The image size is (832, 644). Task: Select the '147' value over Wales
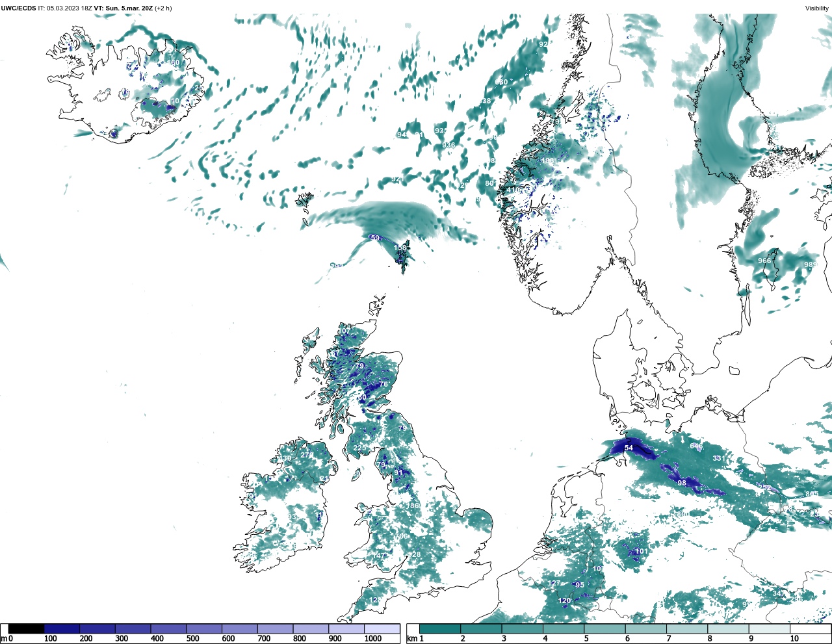[x=379, y=556]
